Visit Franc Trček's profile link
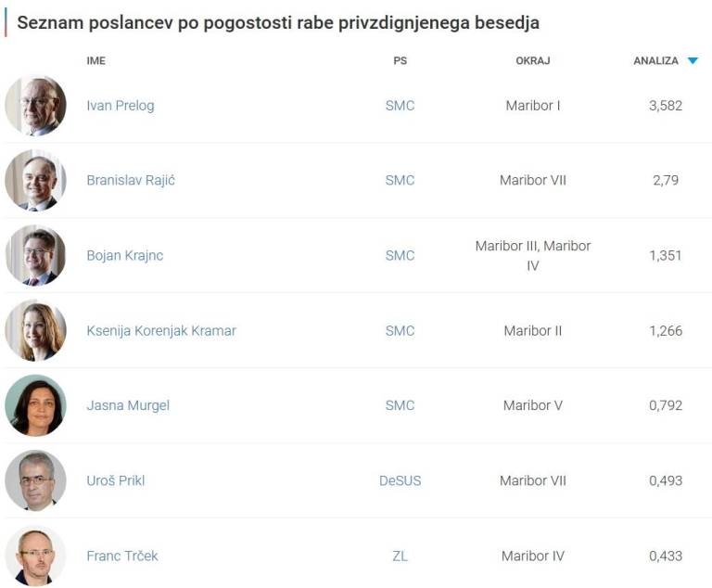 pos(122,556)
